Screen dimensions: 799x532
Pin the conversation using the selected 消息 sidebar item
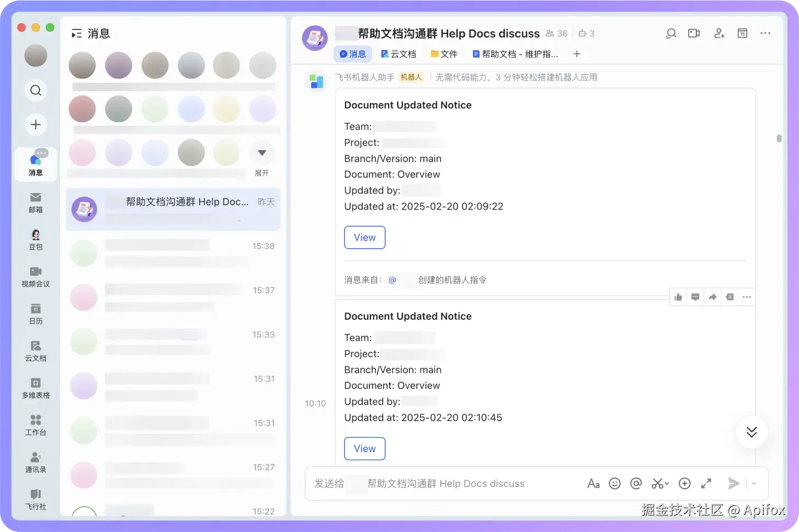tap(35, 164)
